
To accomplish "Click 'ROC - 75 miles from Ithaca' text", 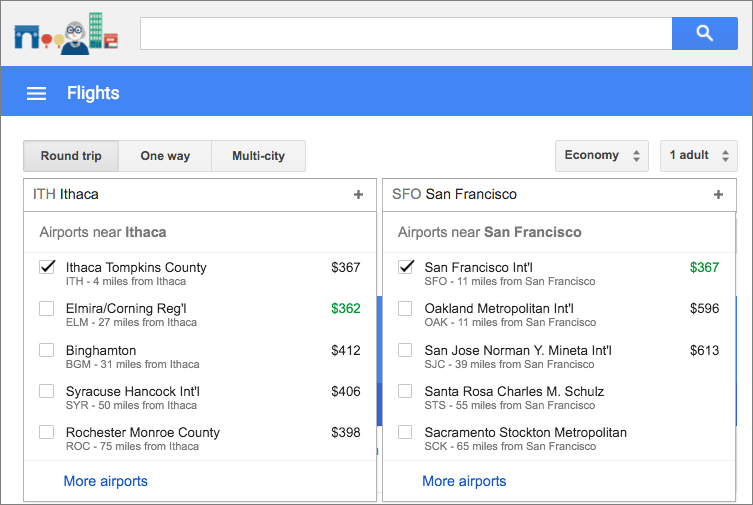I will [132, 446].
